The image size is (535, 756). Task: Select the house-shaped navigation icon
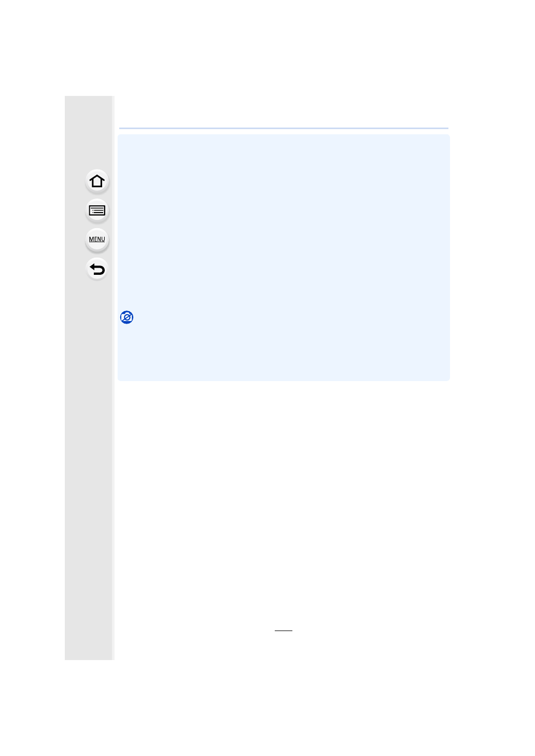click(x=97, y=181)
